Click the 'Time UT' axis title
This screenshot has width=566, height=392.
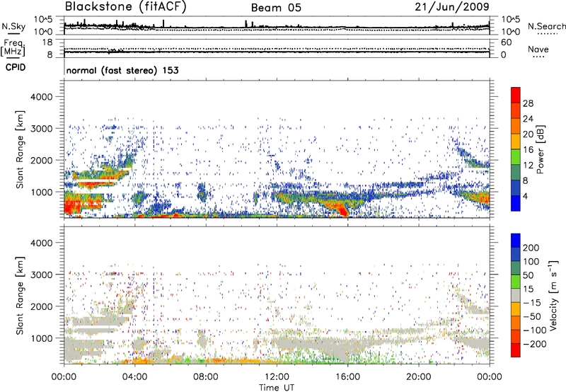pyautogui.click(x=277, y=388)
